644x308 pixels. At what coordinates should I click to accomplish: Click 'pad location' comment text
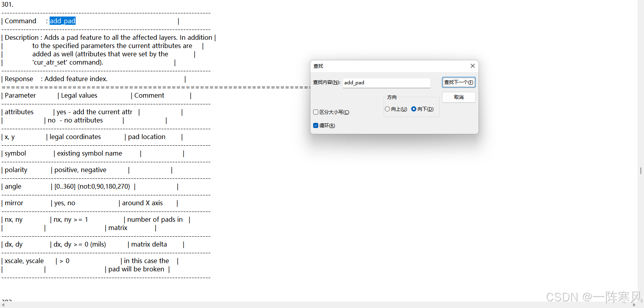coord(147,137)
